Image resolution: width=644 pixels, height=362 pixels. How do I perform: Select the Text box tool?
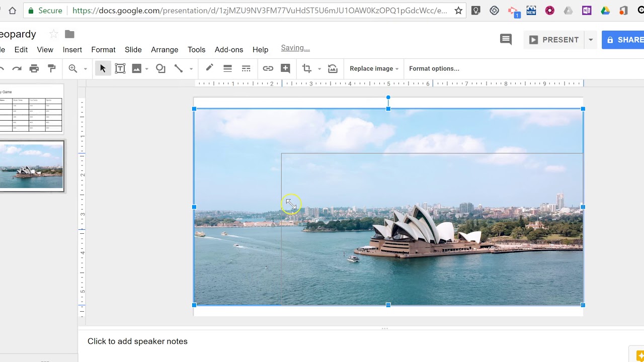click(120, 68)
